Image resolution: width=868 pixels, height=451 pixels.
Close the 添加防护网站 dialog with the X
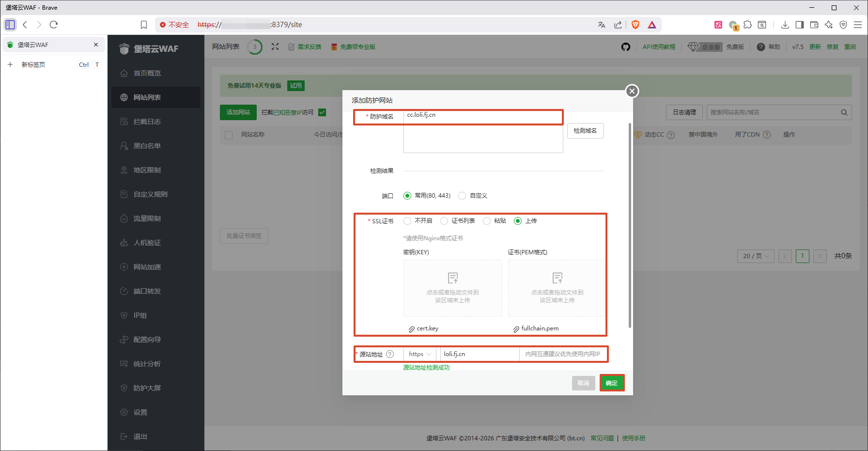(x=632, y=91)
